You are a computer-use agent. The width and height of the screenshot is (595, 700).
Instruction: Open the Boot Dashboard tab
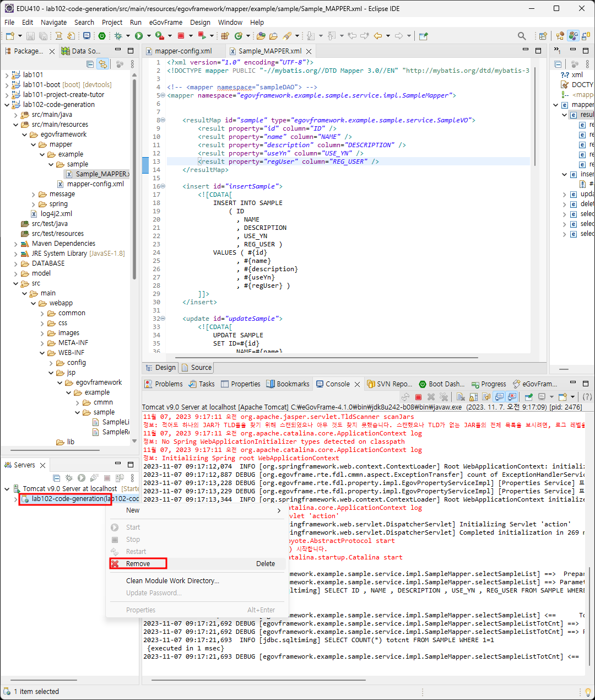(x=442, y=384)
